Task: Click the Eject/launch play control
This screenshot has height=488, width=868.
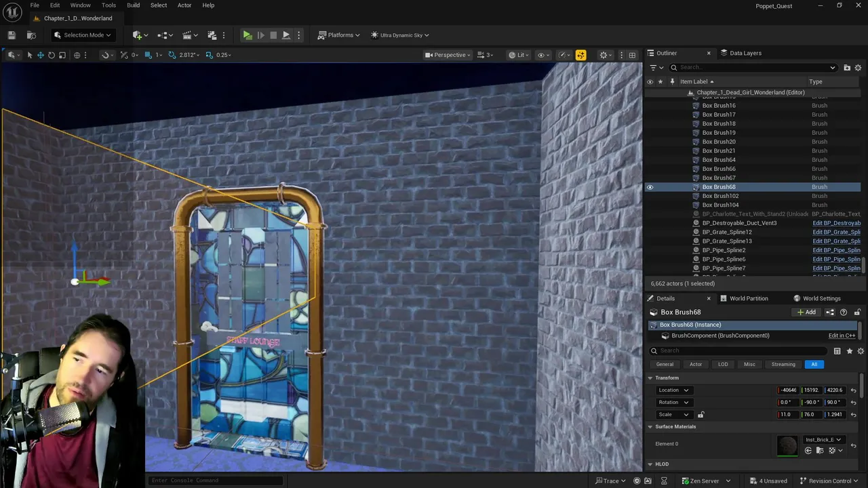Action: [286, 35]
